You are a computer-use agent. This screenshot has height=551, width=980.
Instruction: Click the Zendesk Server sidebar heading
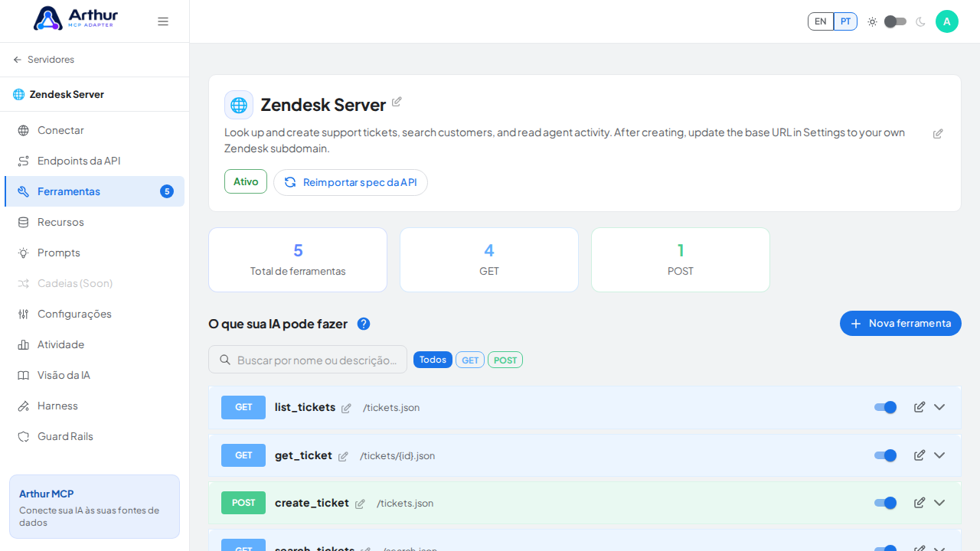click(x=67, y=94)
